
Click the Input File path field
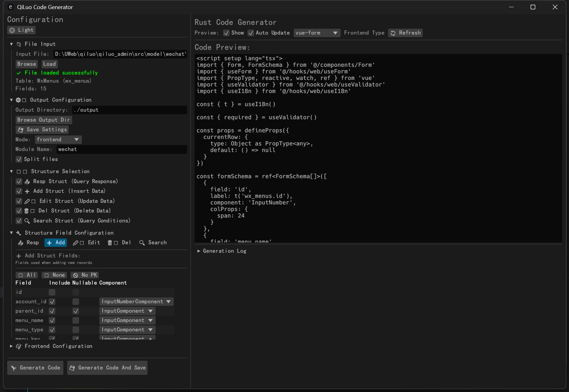pyautogui.click(x=120, y=54)
